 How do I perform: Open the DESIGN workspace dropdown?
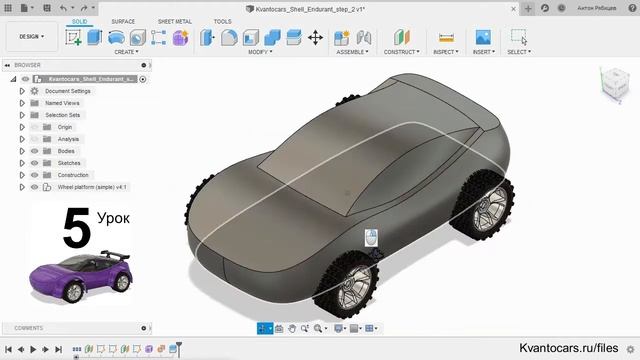(31, 36)
